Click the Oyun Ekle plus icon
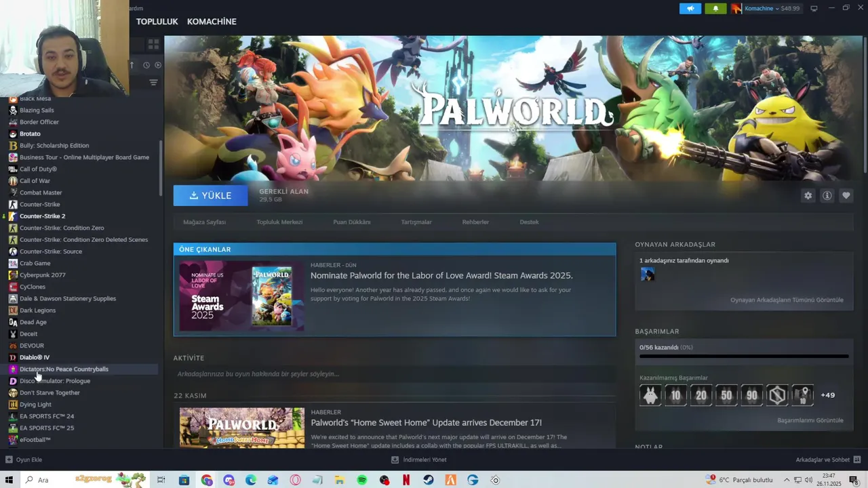The width and height of the screenshot is (868, 488). click(9, 460)
